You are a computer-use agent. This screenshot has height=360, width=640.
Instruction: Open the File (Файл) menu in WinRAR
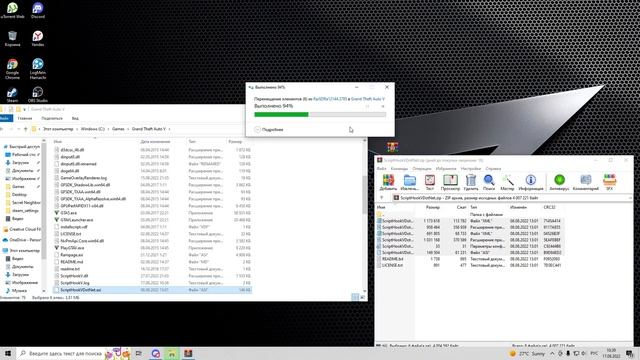(382, 169)
